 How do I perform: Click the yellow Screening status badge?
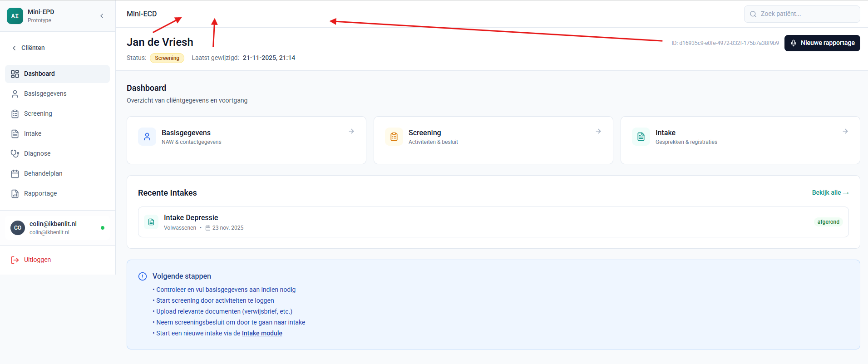[x=167, y=58]
